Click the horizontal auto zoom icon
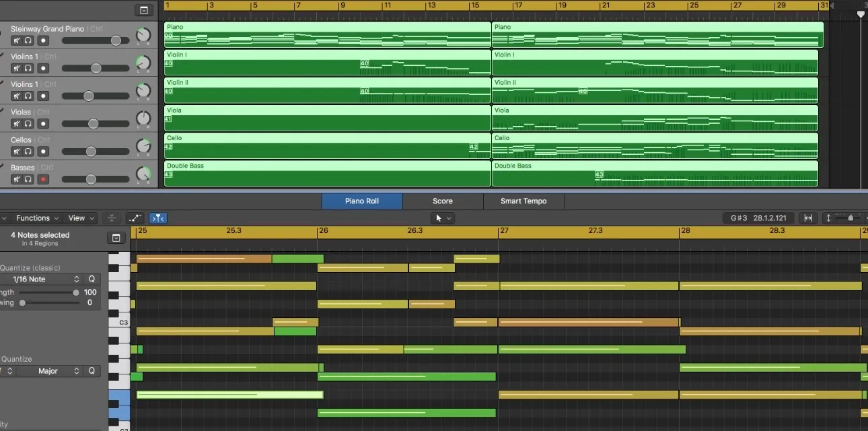 click(x=808, y=218)
